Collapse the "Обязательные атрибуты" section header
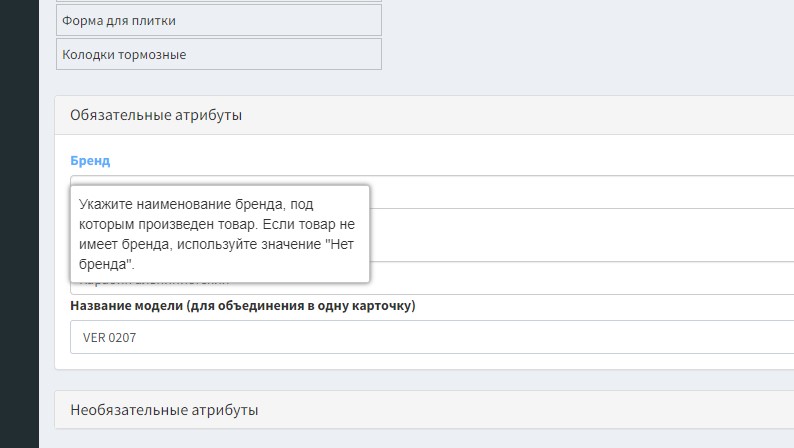This screenshot has width=794, height=448. tap(424, 115)
